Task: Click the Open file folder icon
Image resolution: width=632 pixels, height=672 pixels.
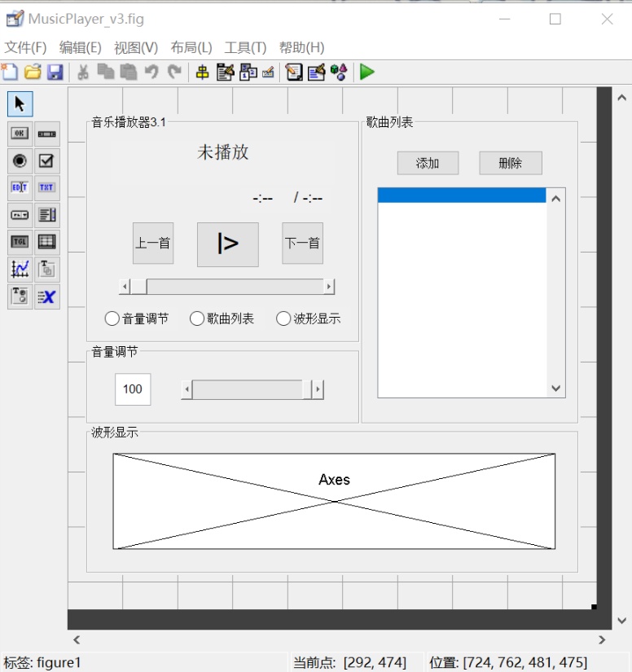Action: point(33,72)
